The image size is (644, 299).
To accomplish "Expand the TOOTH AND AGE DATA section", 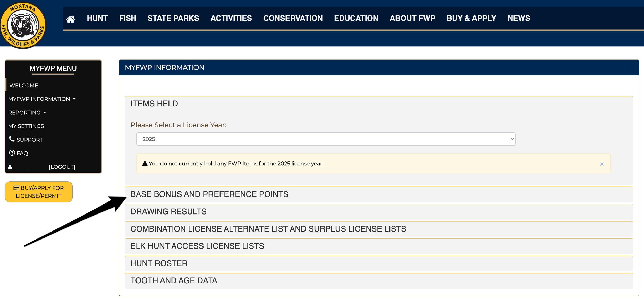I will pyautogui.click(x=174, y=280).
